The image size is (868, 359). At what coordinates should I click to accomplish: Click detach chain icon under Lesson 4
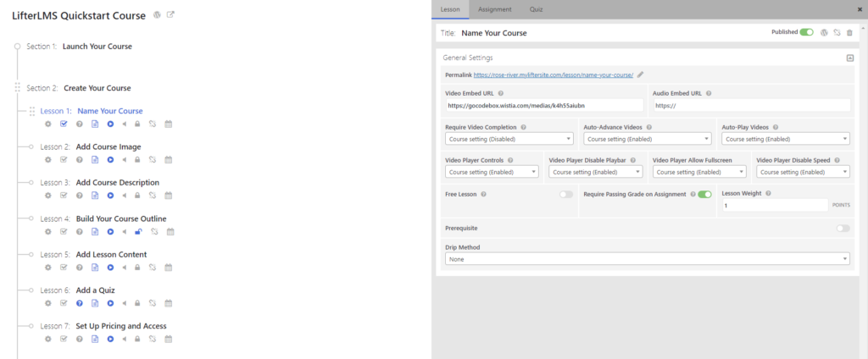[x=154, y=231]
